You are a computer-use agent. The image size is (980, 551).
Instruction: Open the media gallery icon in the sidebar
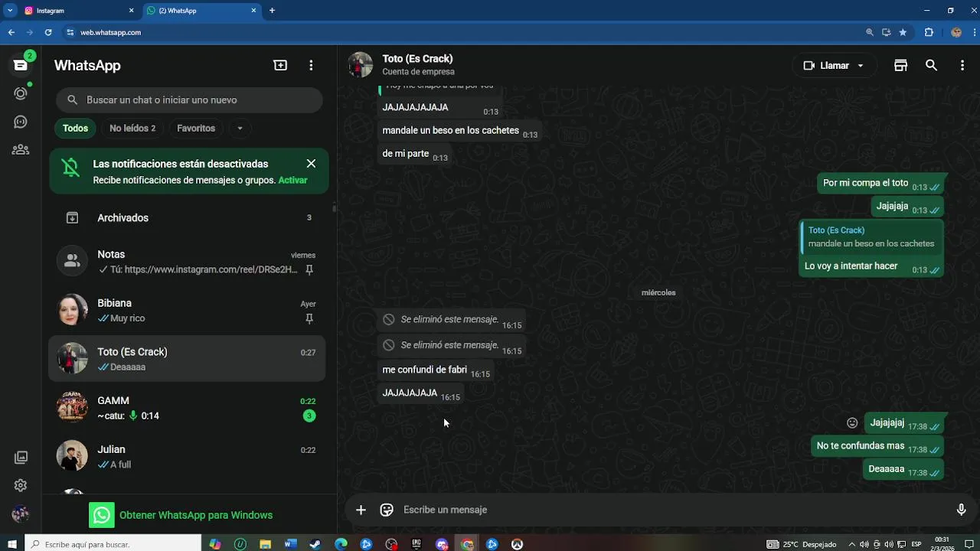pyautogui.click(x=21, y=458)
